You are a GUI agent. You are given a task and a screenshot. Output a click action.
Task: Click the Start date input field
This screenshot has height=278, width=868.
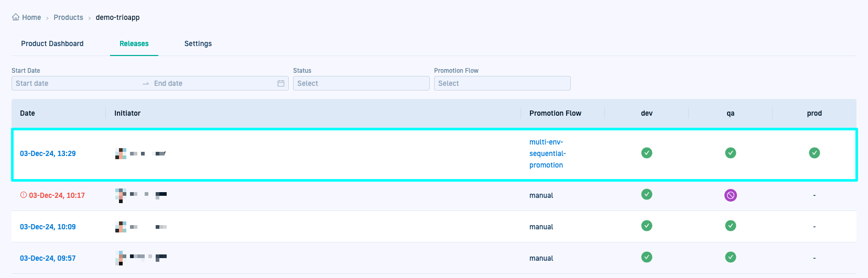(x=76, y=83)
